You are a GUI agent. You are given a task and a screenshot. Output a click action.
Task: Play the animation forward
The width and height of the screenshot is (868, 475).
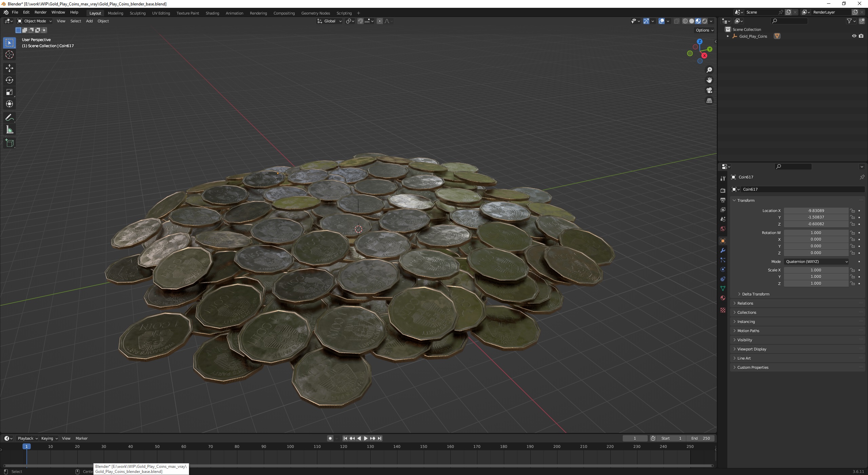[366, 438]
